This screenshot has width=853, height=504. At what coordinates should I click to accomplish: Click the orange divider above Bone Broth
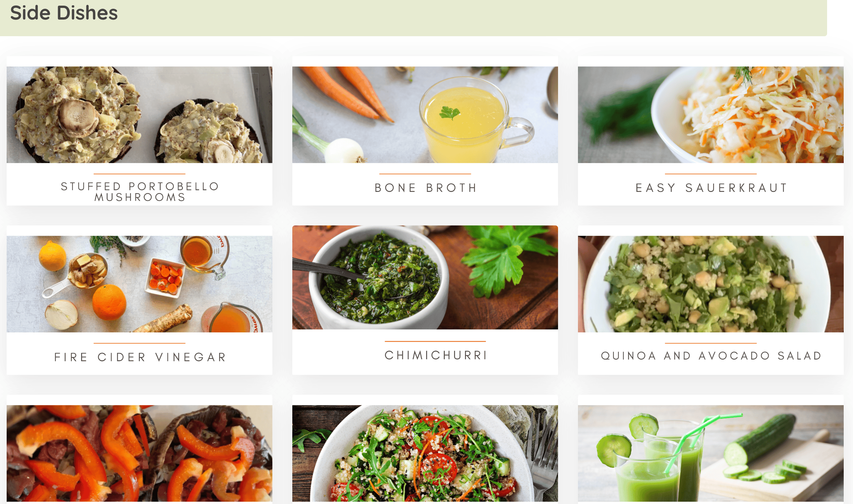pos(425,174)
